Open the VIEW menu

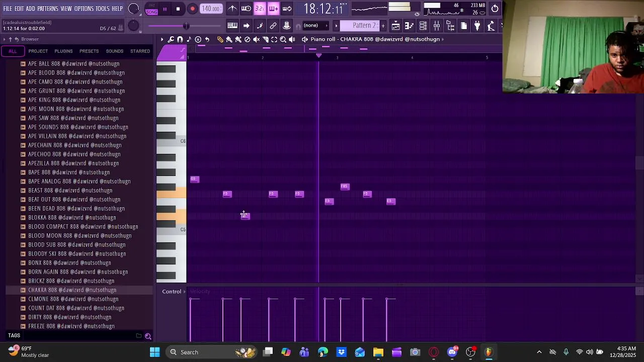66,9
